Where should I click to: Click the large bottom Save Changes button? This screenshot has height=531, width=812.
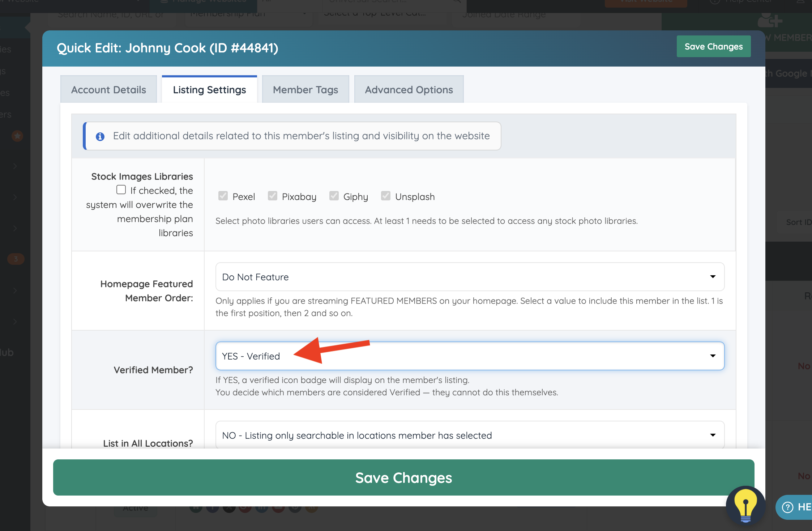[x=403, y=477]
